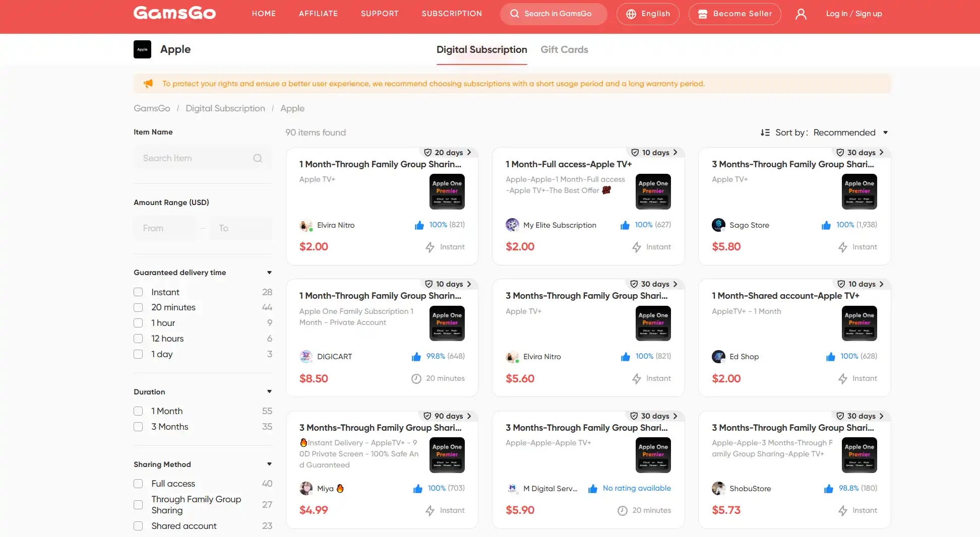Check Through Family Group Sharing filter
This screenshot has width=980, height=537.
pyautogui.click(x=138, y=505)
